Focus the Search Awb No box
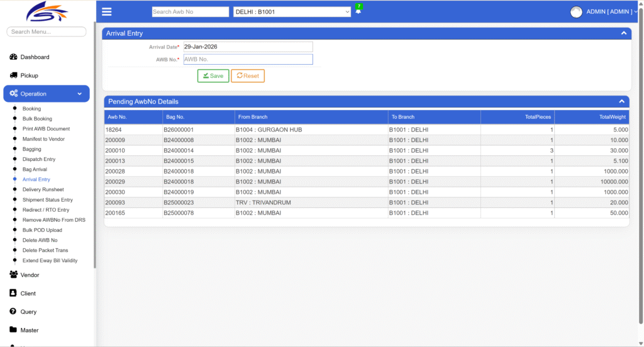 190,12
